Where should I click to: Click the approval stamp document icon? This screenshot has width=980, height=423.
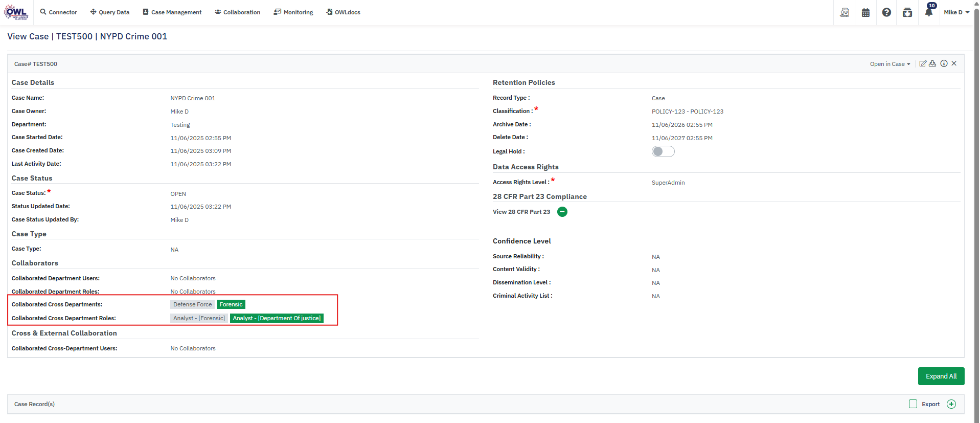point(845,12)
